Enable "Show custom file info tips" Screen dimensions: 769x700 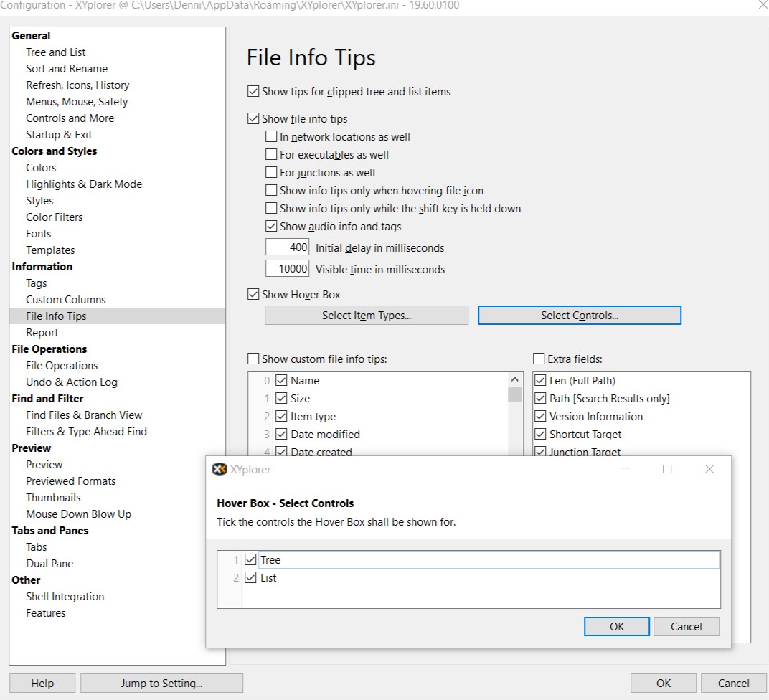[x=253, y=359]
